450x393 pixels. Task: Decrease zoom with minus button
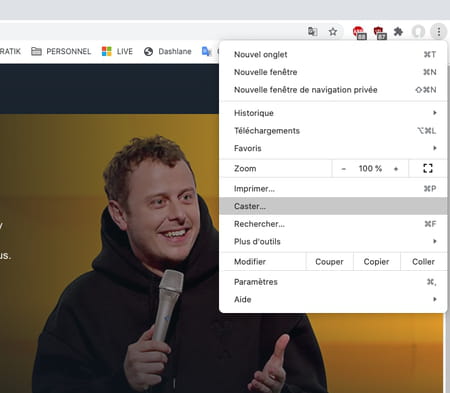coord(344,169)
